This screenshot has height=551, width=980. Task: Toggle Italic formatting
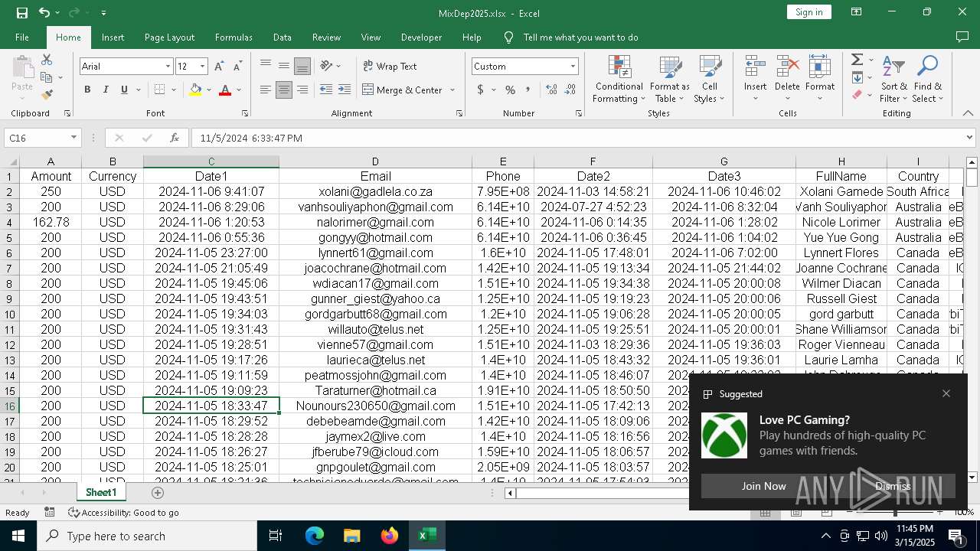tap(106, 90)
